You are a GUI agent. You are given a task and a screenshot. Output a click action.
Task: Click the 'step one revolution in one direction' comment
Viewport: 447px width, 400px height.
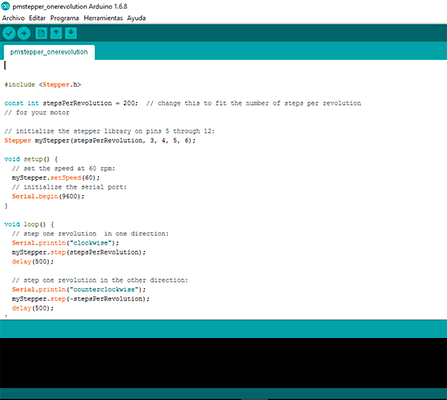pyautogui.click(x=90, y=234)
